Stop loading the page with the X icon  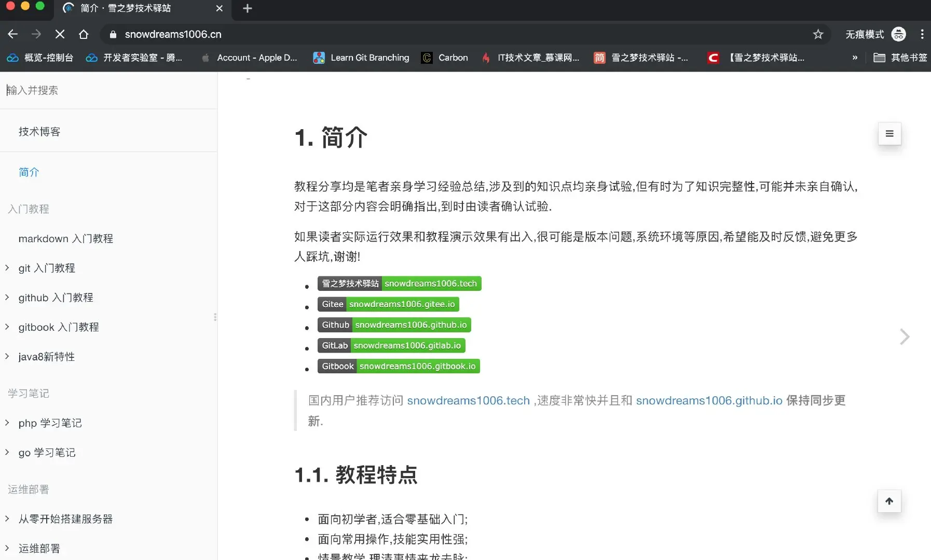click(60, 34)
